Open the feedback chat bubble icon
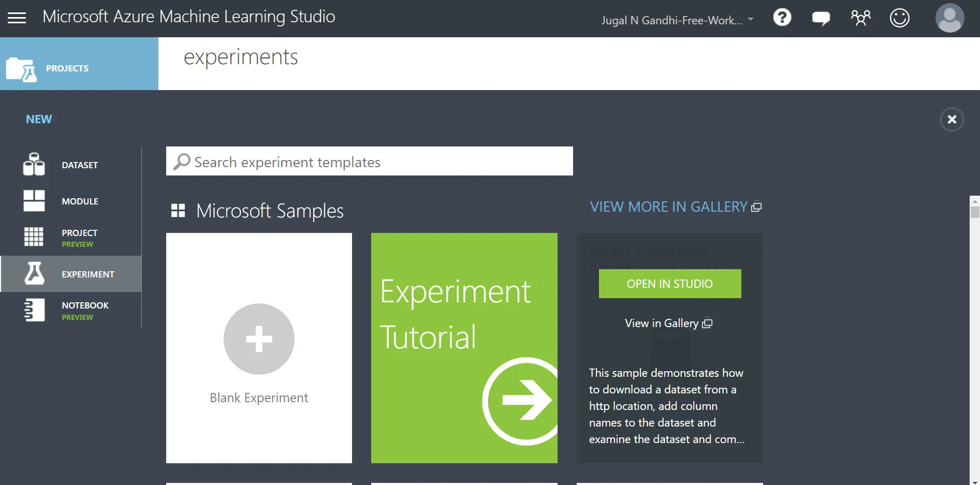This screenshot has width=980, height=485. (x=821, y=19)
